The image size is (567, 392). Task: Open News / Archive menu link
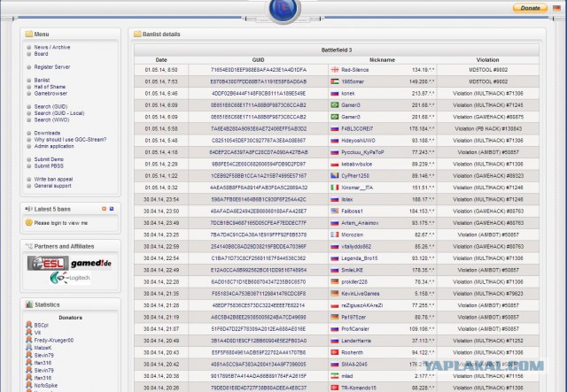(52, 47)
